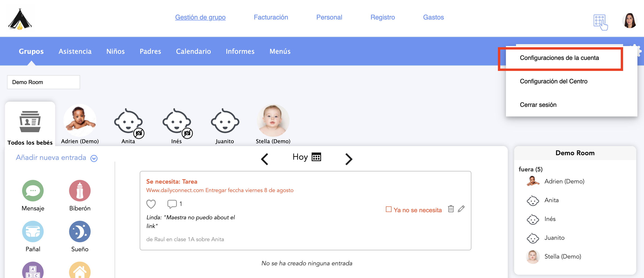Expand 'Añadir nueva entrada' dropdown
The height and width of the screenshot is (278, 644).
(x=94, y=158)
